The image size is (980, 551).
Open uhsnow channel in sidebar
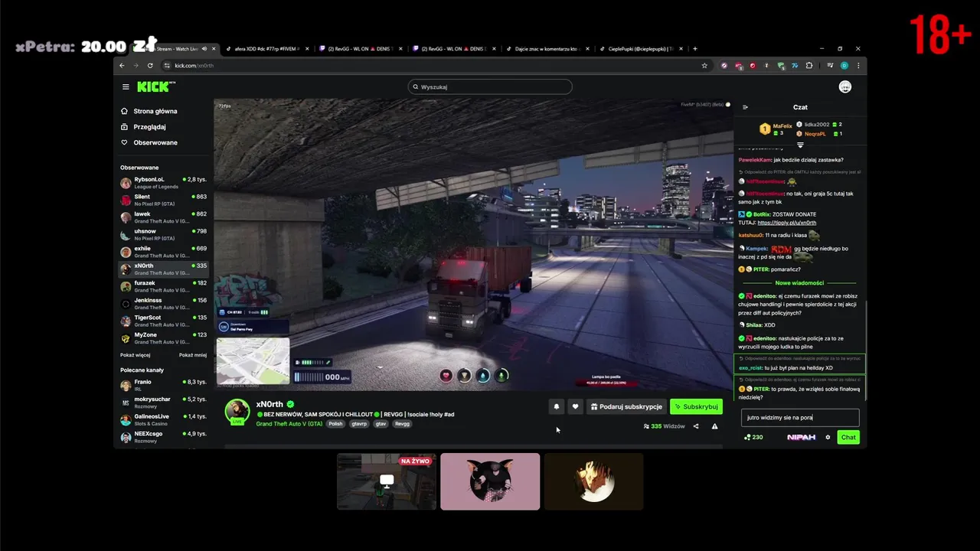coord(163,234)
